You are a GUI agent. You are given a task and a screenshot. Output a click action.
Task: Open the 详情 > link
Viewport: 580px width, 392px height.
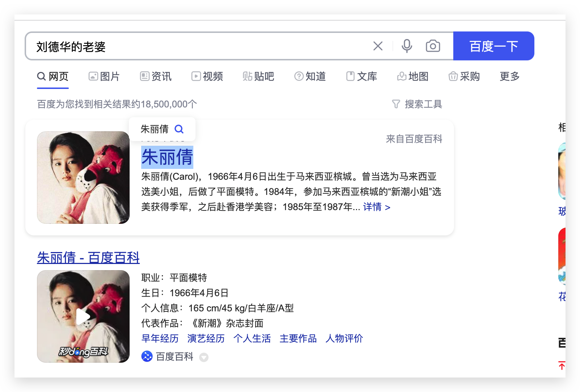(x=377, y=207)
